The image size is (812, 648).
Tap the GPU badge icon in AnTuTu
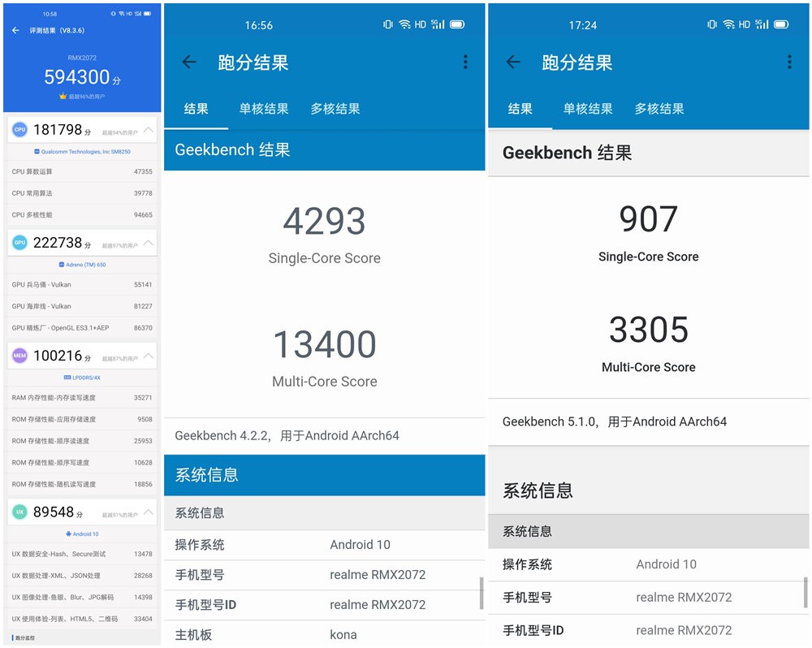click(19, 243)
